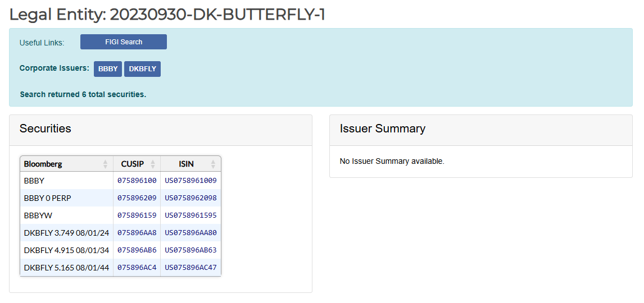
Task: Select the DKBFLY 4.915 08/01/34 row
Action: pyautogui.click(x=120, y=250)
